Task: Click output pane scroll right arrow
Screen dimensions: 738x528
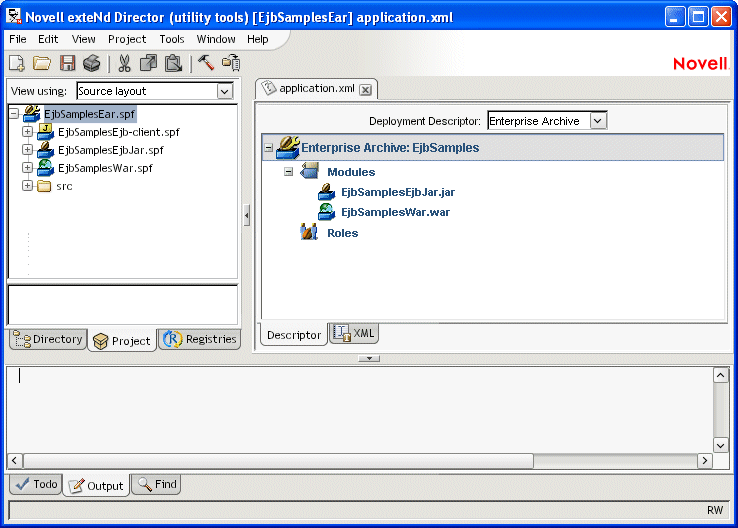Action: [705, 461]
